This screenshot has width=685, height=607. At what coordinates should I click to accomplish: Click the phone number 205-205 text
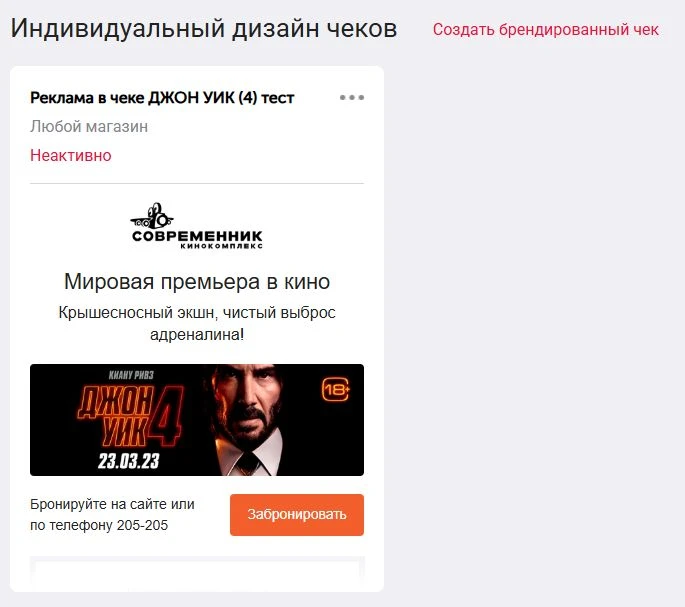(142, 525)
